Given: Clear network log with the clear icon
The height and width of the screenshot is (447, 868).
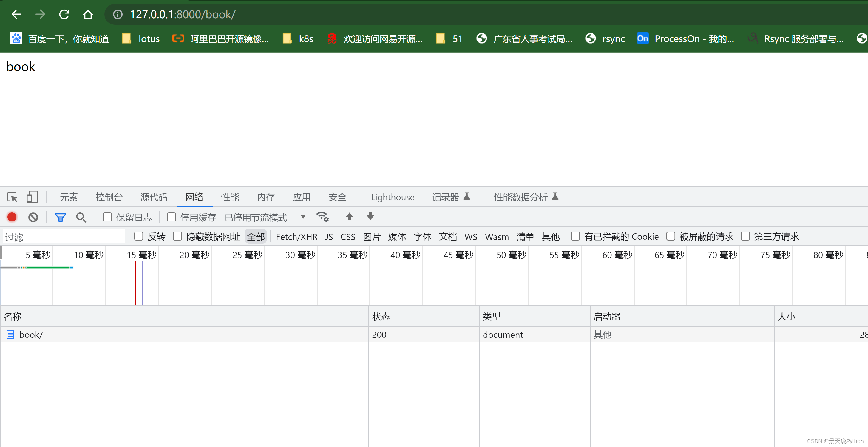Looking at the screenshot, I should click(x=33, y=217).
